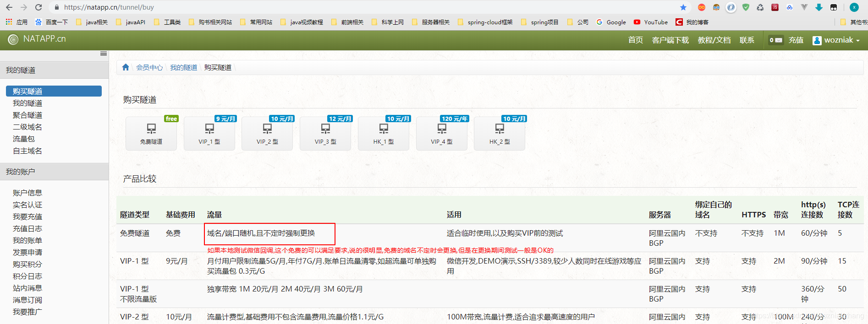868x324 pixels.
Task: Open 聚合隧道 in the sidebar
Action: [27, 115]
